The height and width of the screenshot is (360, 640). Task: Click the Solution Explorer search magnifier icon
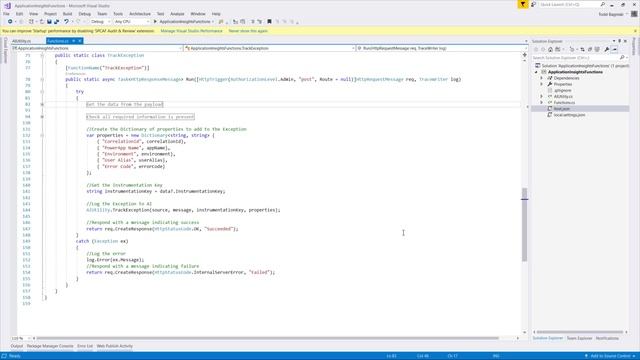click(622, 58)
